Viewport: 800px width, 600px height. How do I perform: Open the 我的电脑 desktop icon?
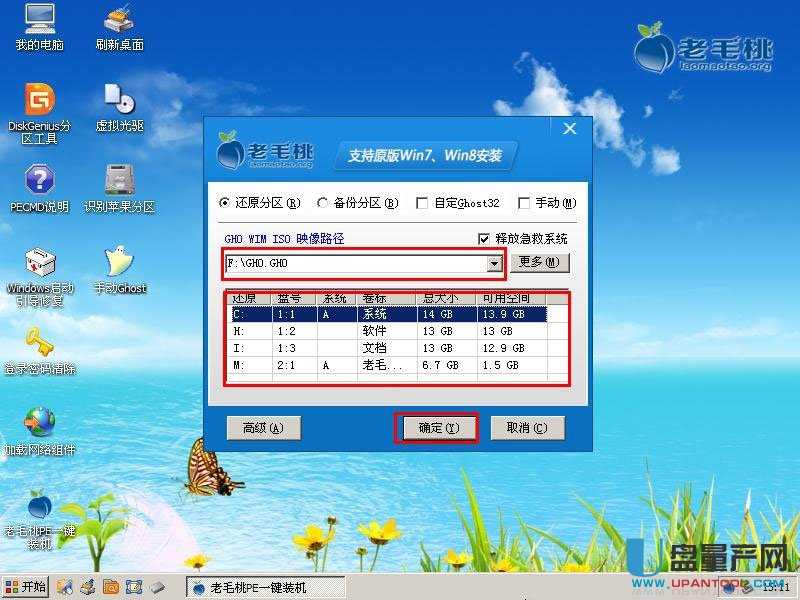(x=39, y=20)
